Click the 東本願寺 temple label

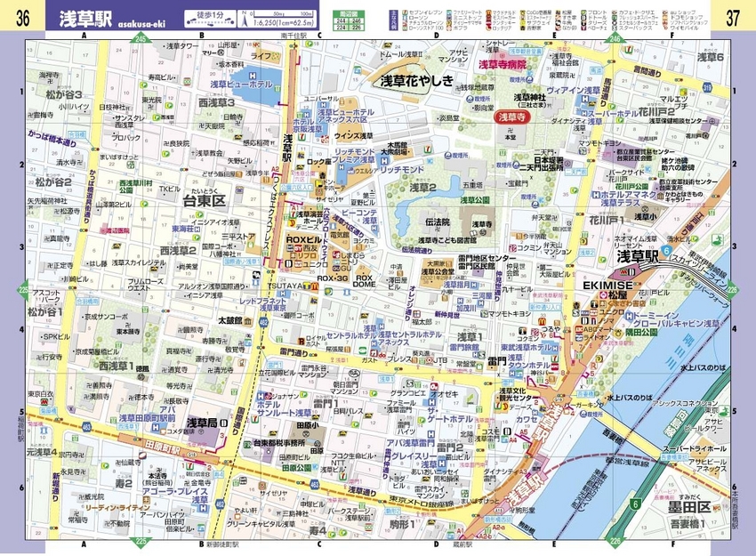pyautogui.click(x=128, y=332)
